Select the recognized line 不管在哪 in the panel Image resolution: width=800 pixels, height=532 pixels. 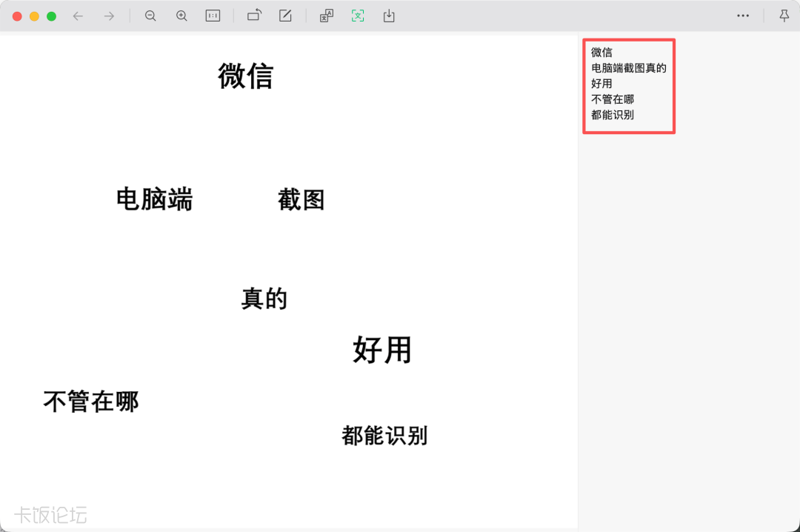point(613,99)
